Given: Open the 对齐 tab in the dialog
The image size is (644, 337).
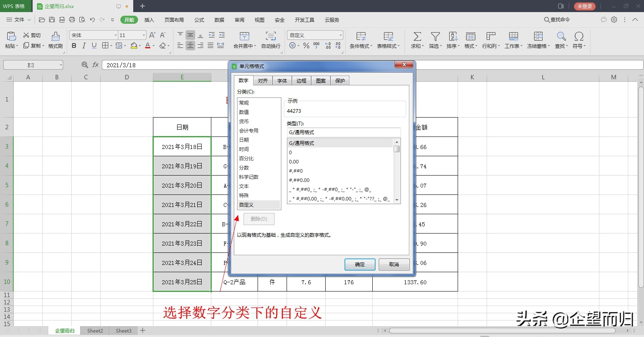Looking at the screenshot, I should click(x=263, y=81).
